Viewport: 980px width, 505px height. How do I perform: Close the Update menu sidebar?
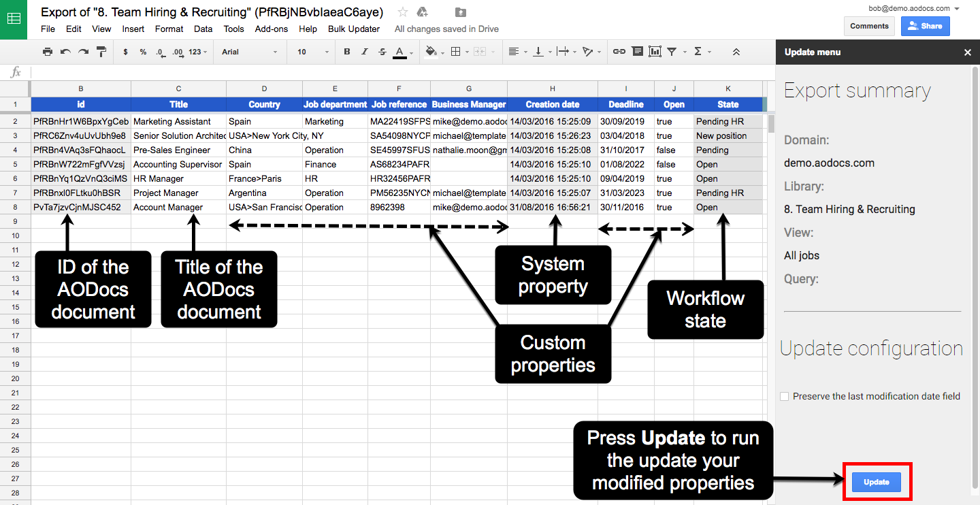pyautogui.click(x=968, y=52)
